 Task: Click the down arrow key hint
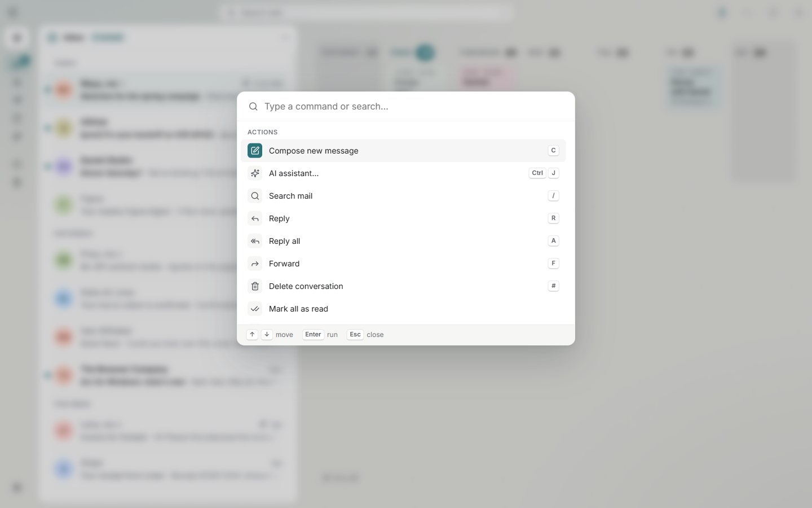[x=267, y=335]
